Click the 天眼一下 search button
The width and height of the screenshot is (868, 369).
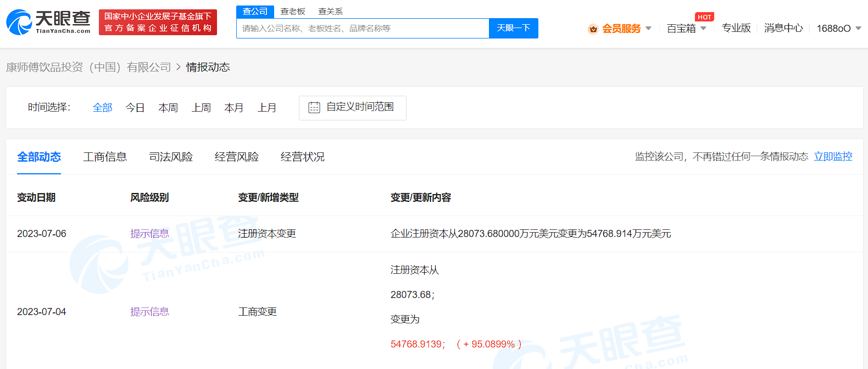click(x=514, y=28)
